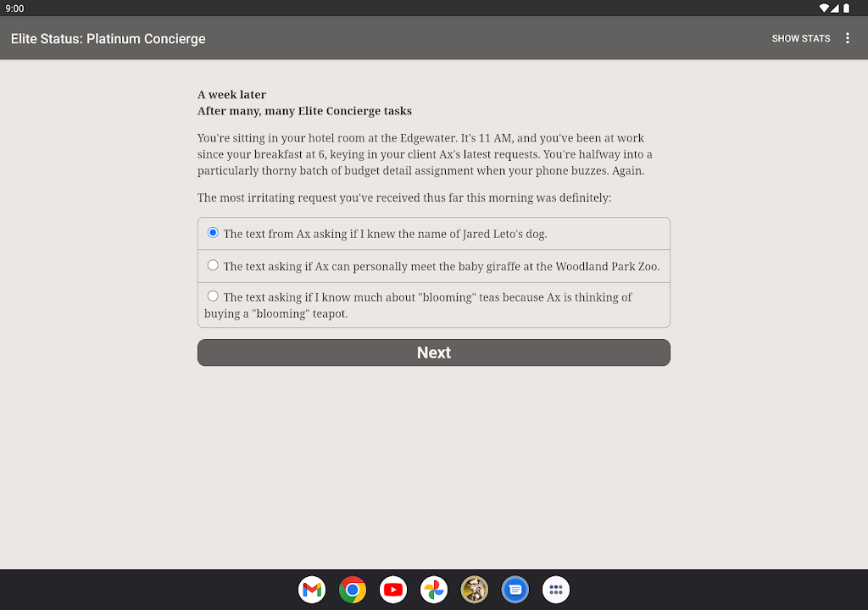The width and height of the screenshot is (868, 610).
Task: Tap the 9:00 clock in status bar
Action: coord(15,8)
